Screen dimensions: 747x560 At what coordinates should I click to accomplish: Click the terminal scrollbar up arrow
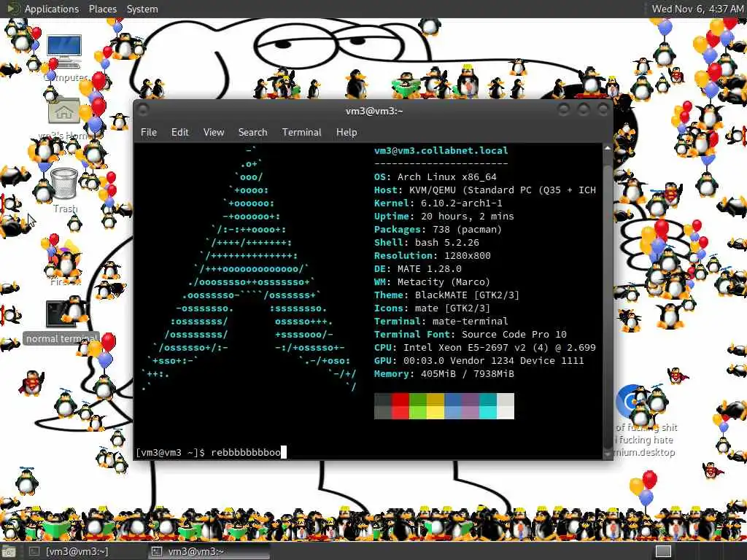pyautogui.click(x=608, y=149)
